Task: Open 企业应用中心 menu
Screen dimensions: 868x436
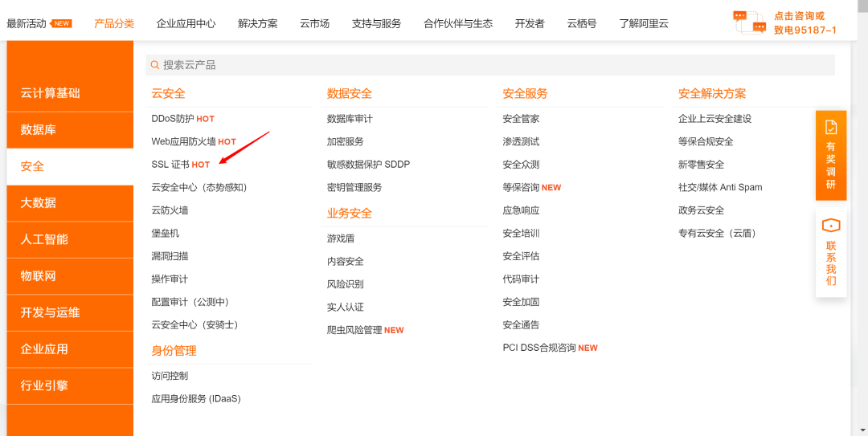Action: pyautogui.click(x=186, y=24)
